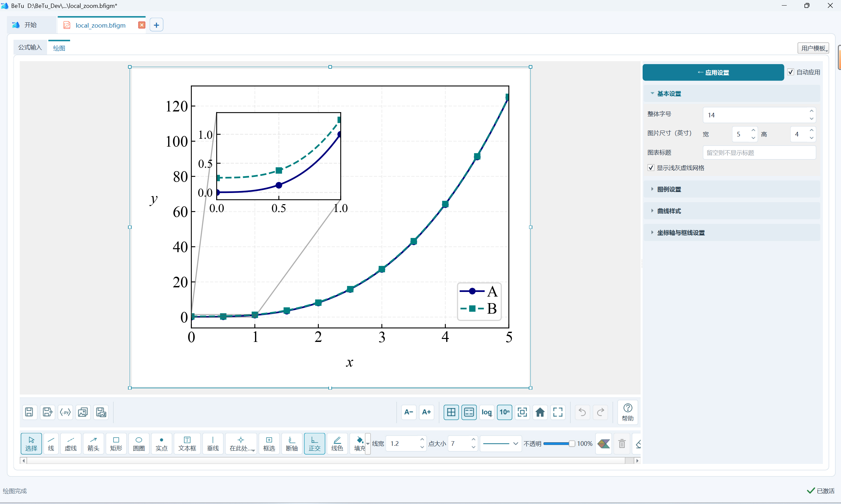The image size is (841, 504).
Task: Expand the 曲线样式 section
Action: (731, 211)
